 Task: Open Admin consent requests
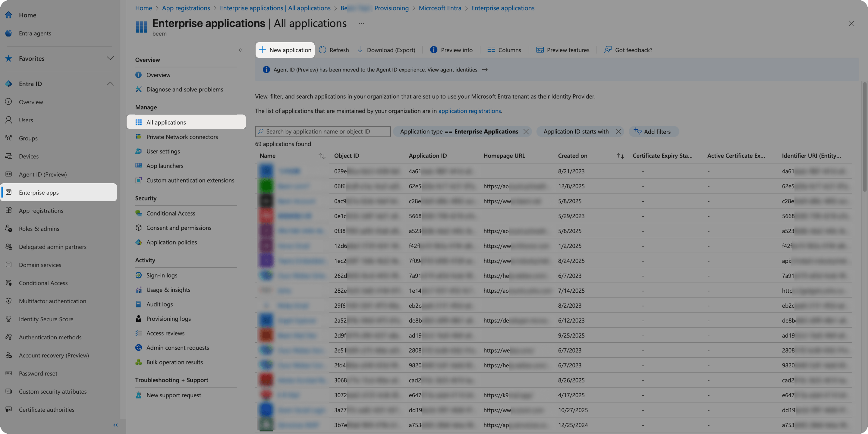pyautogui.click(x=178, y=348)
